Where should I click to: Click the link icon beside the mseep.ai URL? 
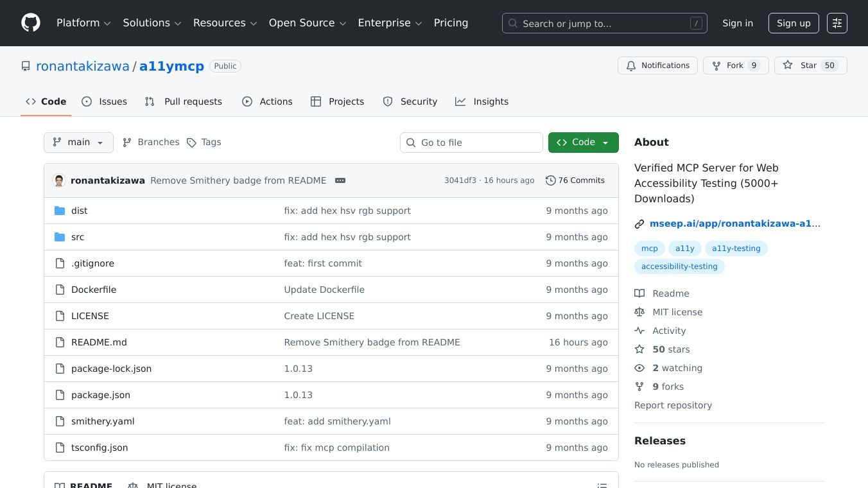[639, 223]
